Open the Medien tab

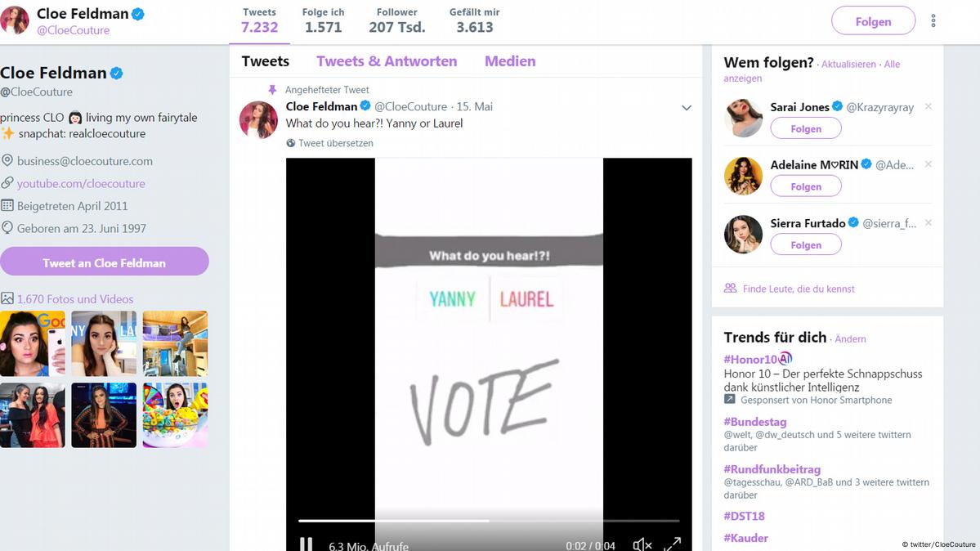[x=510, y=61]
